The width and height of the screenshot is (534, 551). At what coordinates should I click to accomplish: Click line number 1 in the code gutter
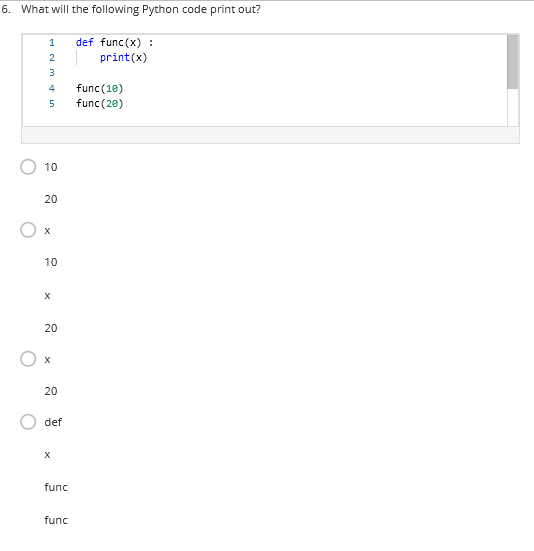pyautogui.click(x=52, y=43)
